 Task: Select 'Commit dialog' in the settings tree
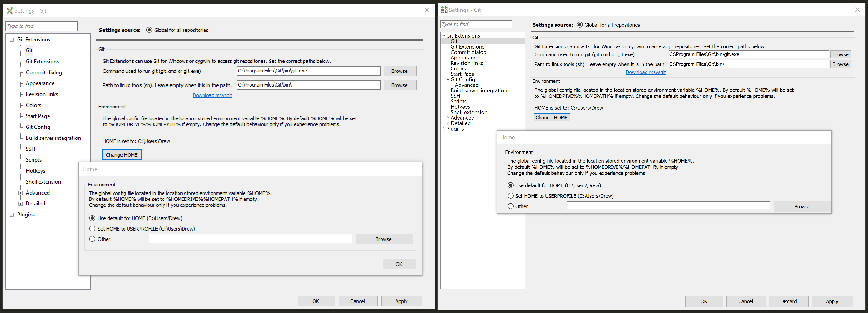coord(43,72)
